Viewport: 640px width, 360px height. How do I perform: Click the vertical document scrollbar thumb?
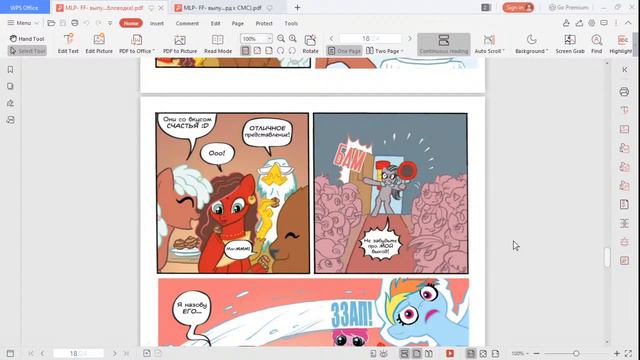point(607,257)
